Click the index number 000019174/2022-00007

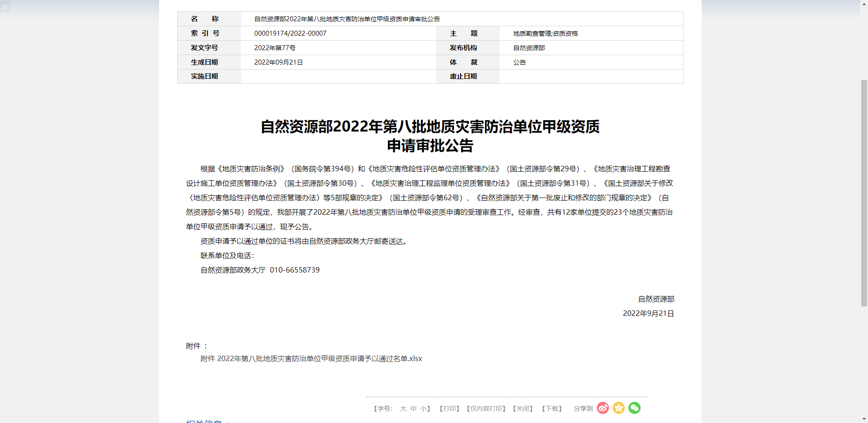coord(290,33)
